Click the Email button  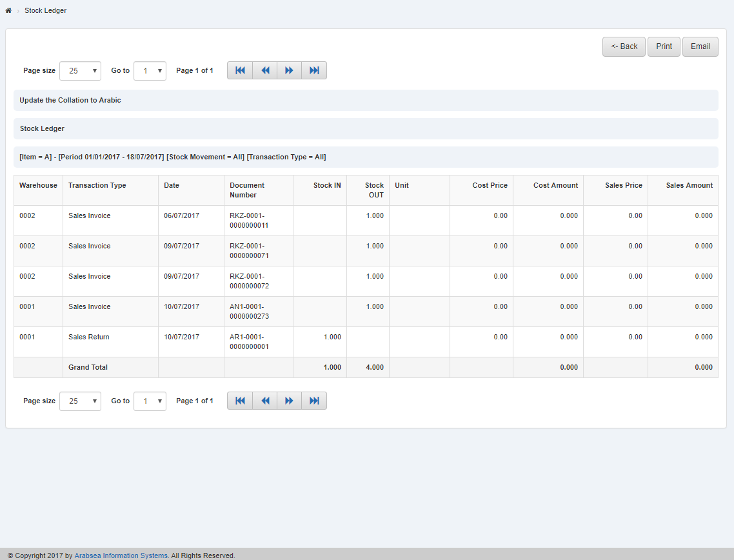[700, 46]
